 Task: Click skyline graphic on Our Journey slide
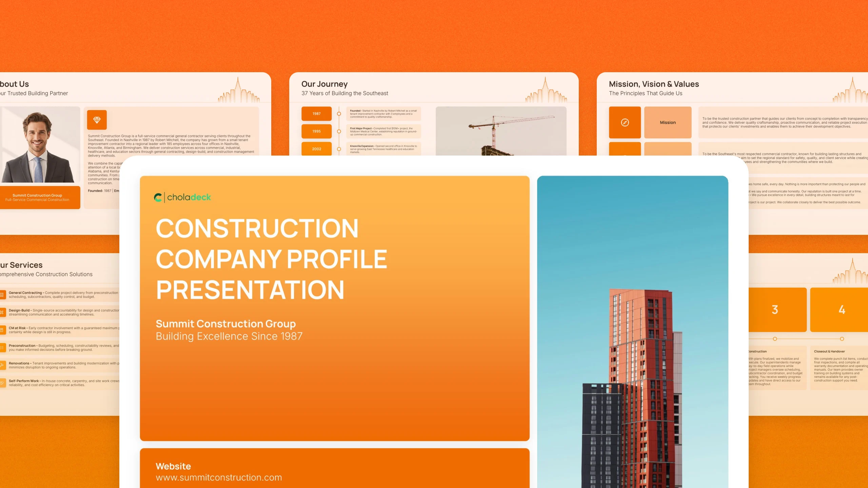(546, 90)
